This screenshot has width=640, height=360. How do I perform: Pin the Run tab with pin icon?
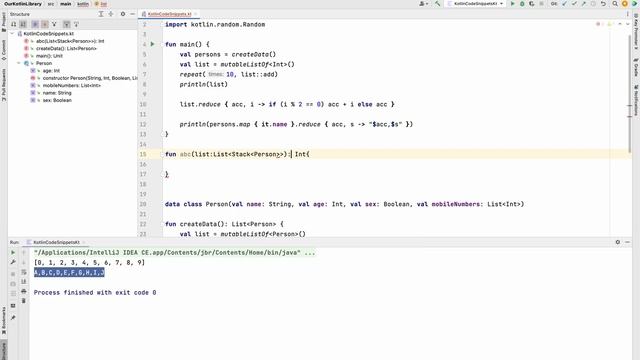pos(13,318)
